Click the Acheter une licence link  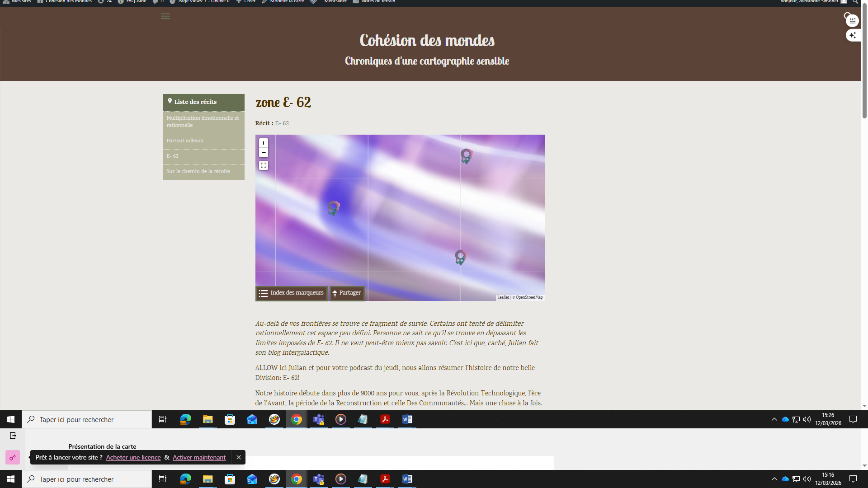click(133, 458)
